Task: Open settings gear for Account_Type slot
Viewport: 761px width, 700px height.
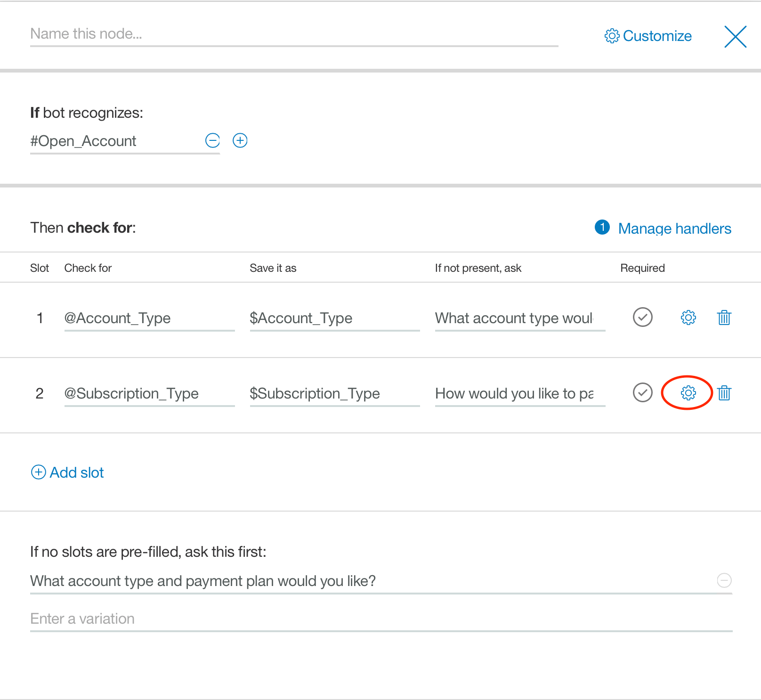Action: (x=688, y=317)
